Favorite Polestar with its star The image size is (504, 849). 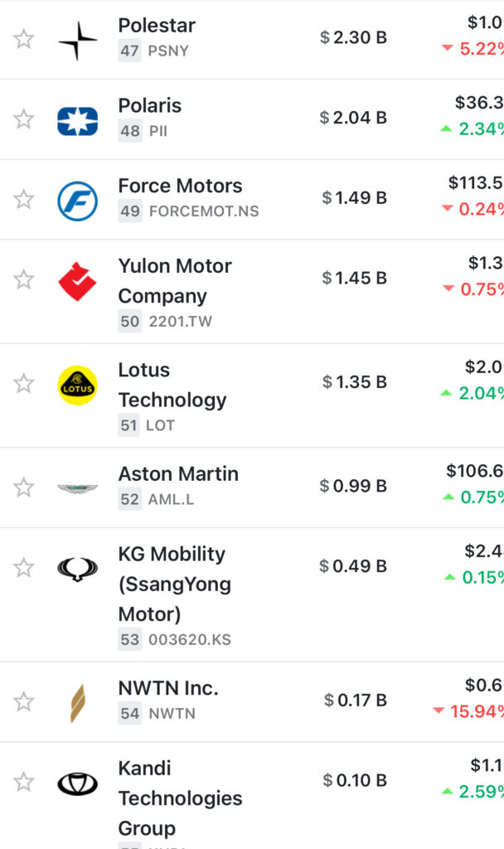24,39
